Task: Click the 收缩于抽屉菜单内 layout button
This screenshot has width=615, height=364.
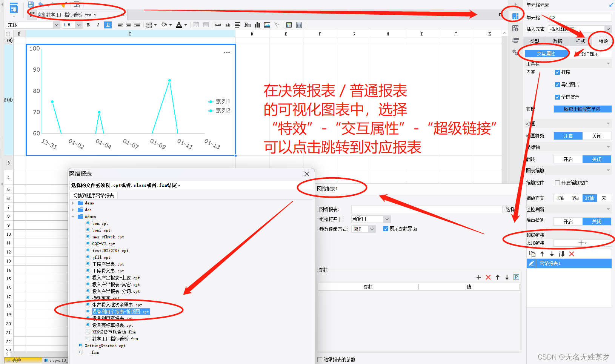Action: click(x=582, y=109)
